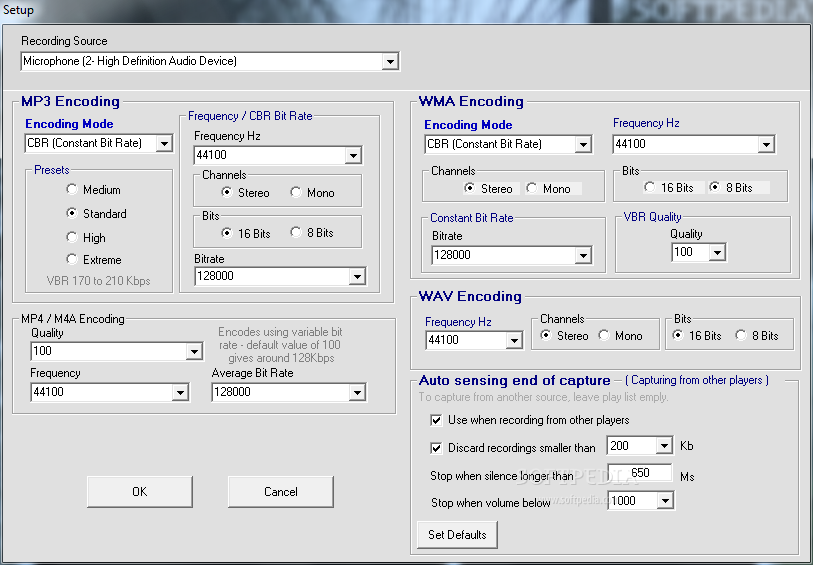
Task: Select 8 Bits for WAV encoding
Action: click(741, 335)
